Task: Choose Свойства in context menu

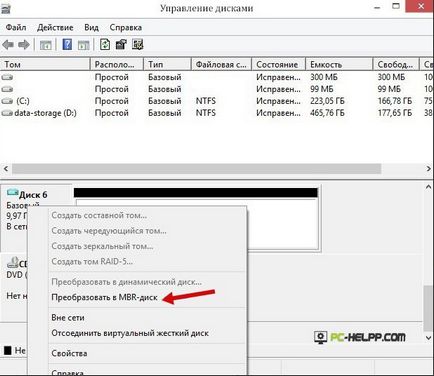Action: click(69, 353)
